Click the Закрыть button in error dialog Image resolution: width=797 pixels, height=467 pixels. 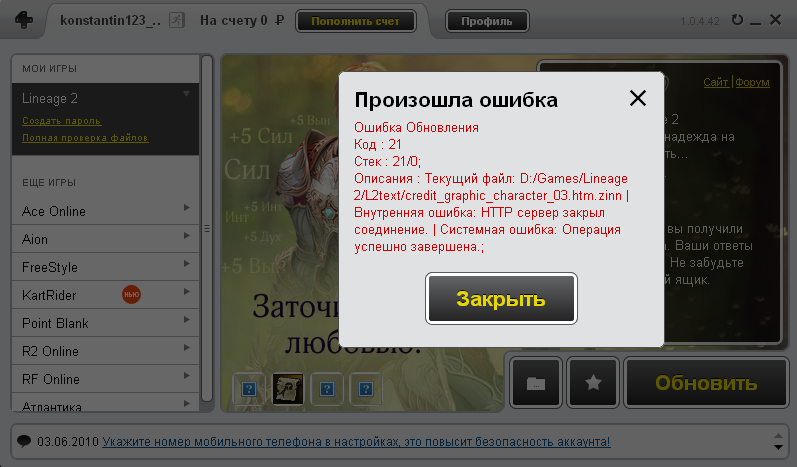point(501,298)
